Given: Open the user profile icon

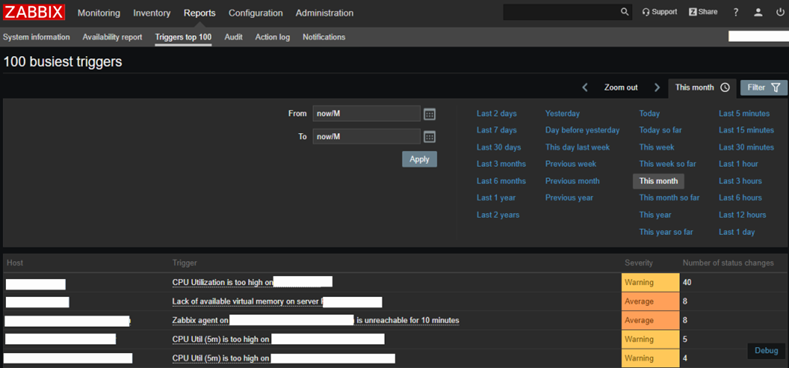Looking at the screenshot, I should click(x=758, y=13).
